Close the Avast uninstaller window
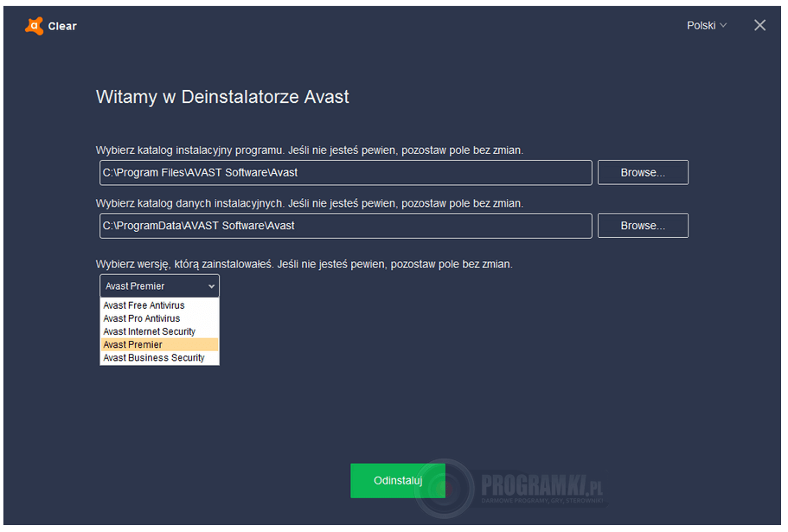This screenshot has height=532, width=788. [759, 25]
